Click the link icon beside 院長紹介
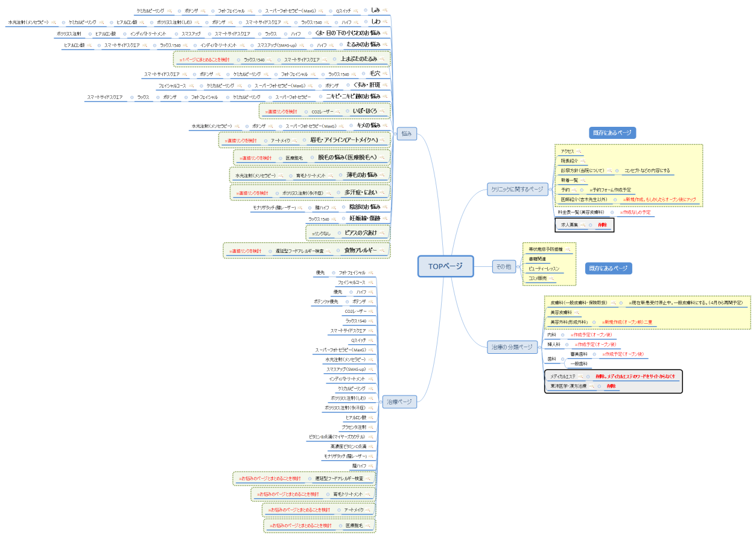Screen dimensions: 756x538 583,161
